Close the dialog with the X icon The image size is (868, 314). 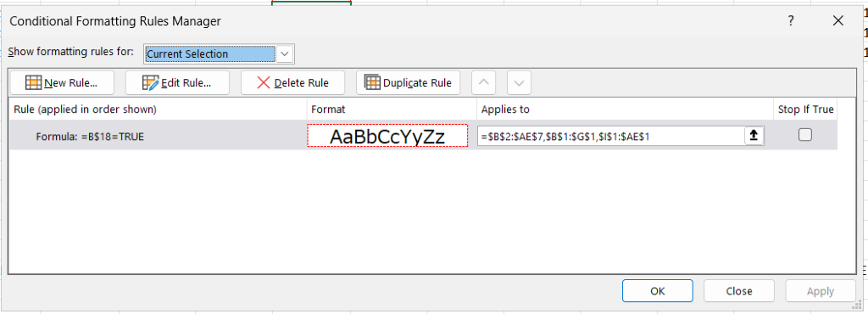[838, 21]
